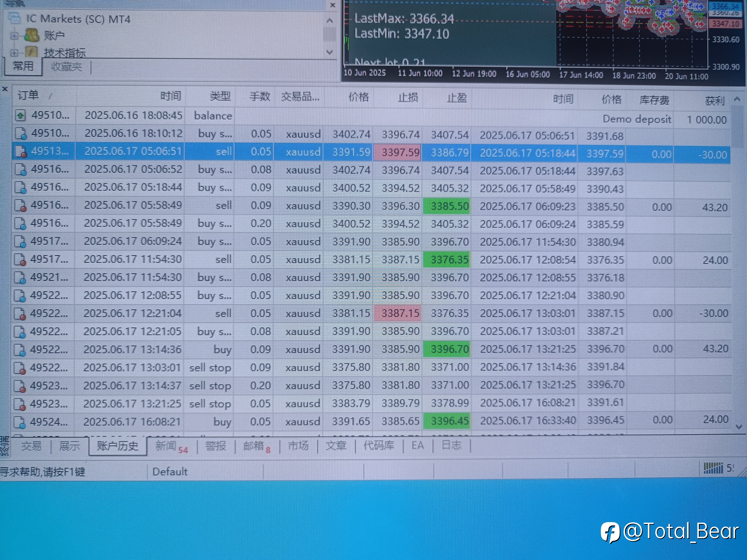The width and height of the screenshot is (747, 560).
Task: Click the 手数 lots column header
Action: click(260, 97)
